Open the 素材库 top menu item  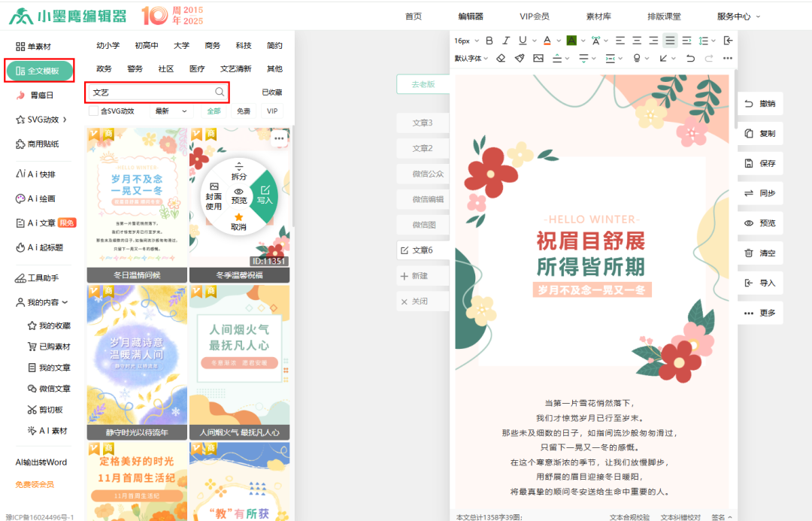click(x=598, y=16)
